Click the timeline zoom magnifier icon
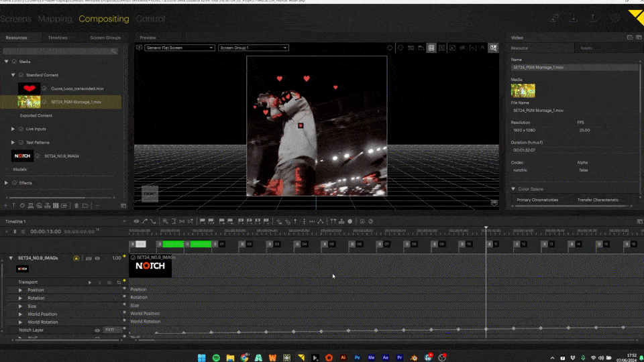This screenshot has height=362, width=644. click(x=165, y=222)
